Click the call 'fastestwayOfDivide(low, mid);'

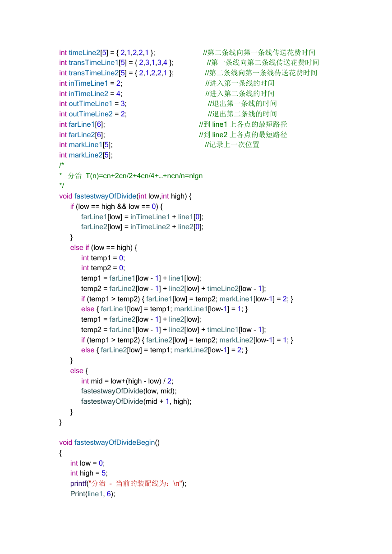[x=129, y=391]
